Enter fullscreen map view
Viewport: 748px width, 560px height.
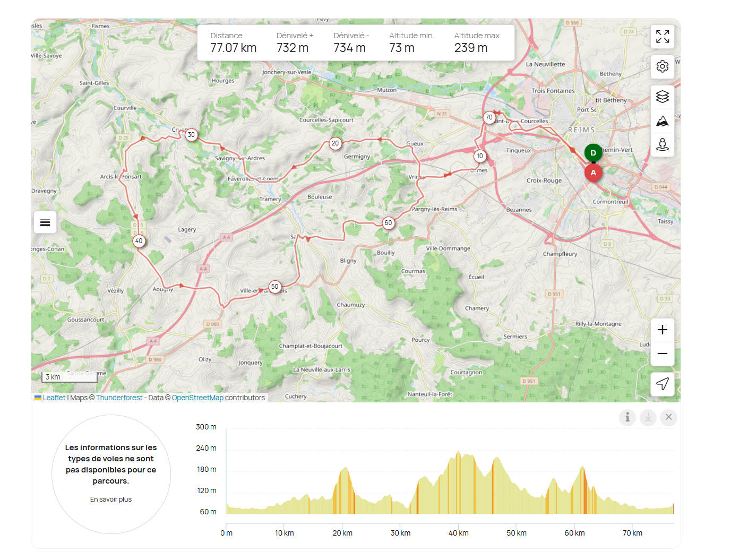click(x=662, y=37)
